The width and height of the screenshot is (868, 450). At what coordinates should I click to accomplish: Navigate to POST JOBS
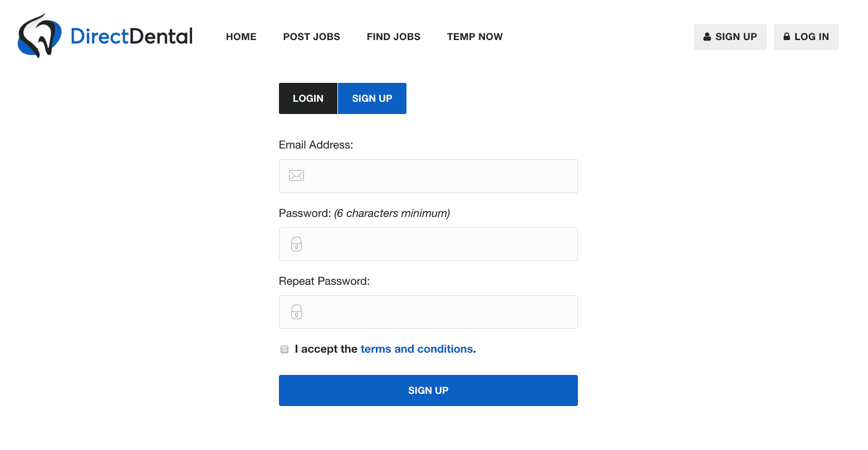(x=311, y=36)
